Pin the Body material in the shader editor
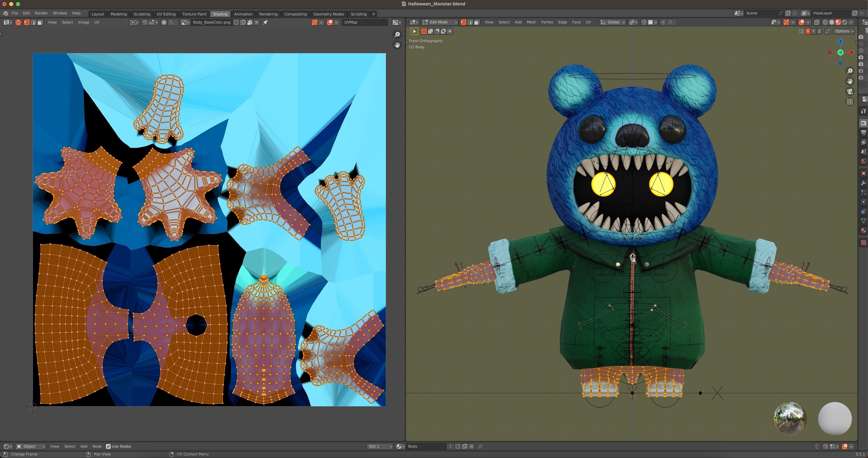 pyautogui.click(x=480, y=446)
